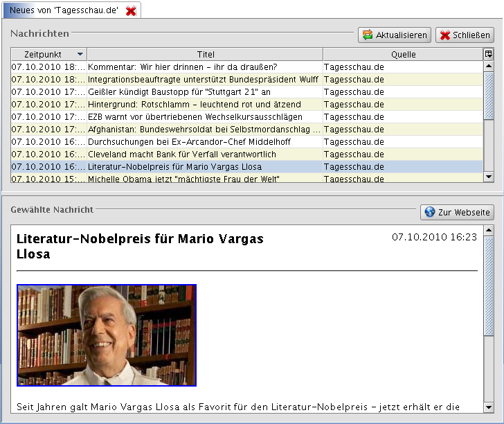Select 'Geißler kündigt Baustopp' news row
Screen dimensions: 504x424
(179, 92)
